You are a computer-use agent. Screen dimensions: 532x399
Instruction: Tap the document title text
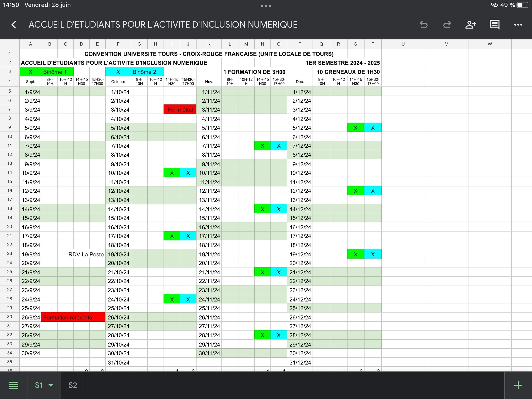coord(163,25)
